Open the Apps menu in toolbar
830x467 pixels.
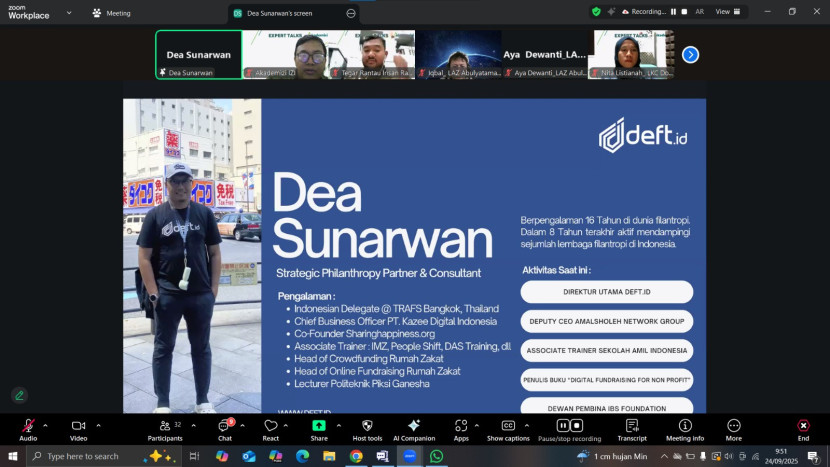[x=461, y=427]
